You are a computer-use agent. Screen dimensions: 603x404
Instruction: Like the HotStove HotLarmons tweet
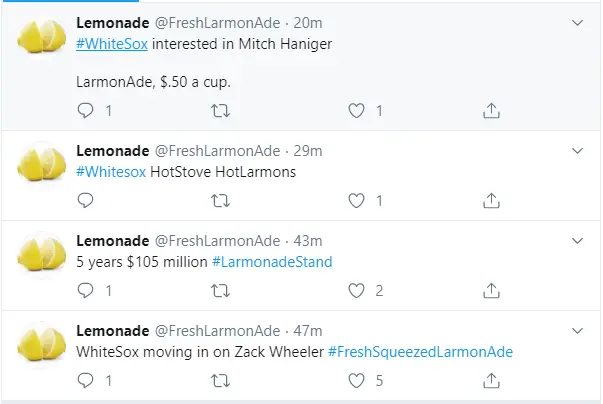pyautogui.click(x=355, y=200)
